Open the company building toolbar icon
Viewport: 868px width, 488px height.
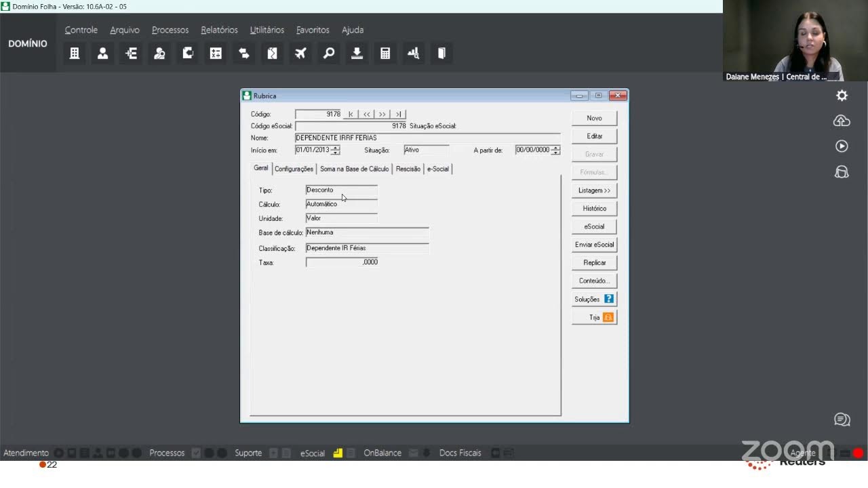coord(75,53)
